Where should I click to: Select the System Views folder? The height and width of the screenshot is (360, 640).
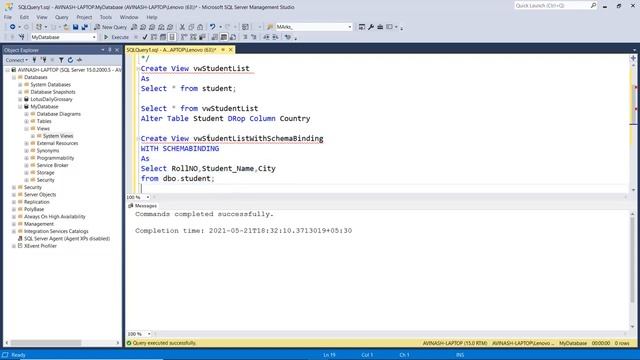tap(58, 136)
